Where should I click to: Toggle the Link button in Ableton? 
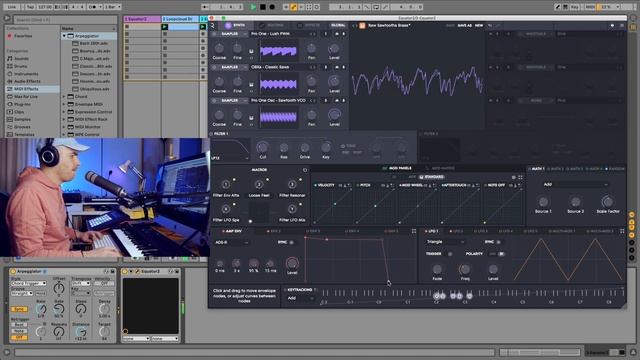(12, 7)
